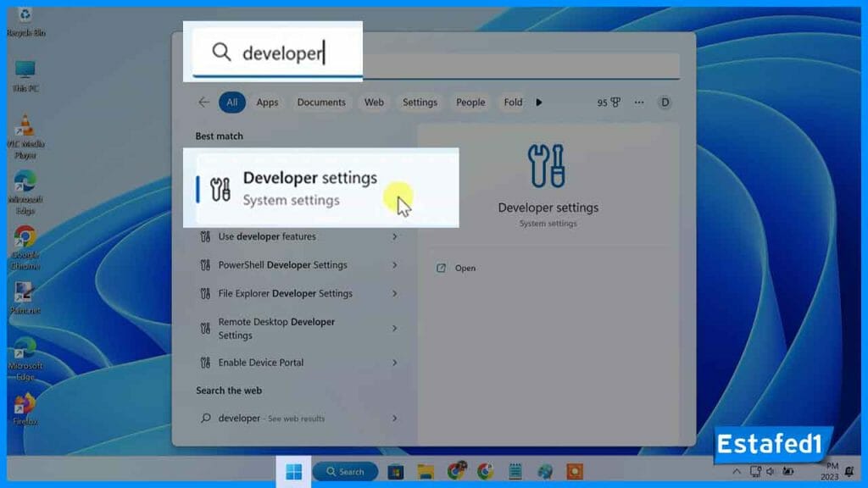This screenshot has width=868, height=488.
Task: Click the network tray icon
Action: click(x=755, y=471)
